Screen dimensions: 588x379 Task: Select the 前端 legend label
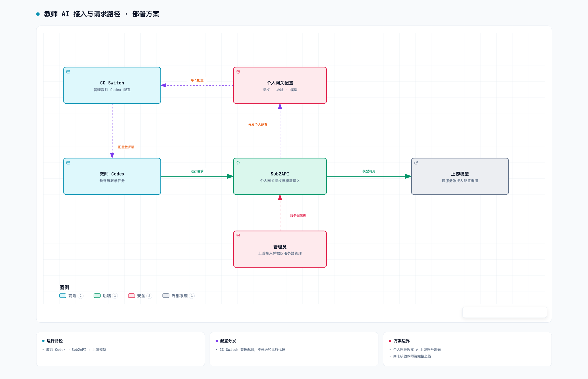(72, 296)
